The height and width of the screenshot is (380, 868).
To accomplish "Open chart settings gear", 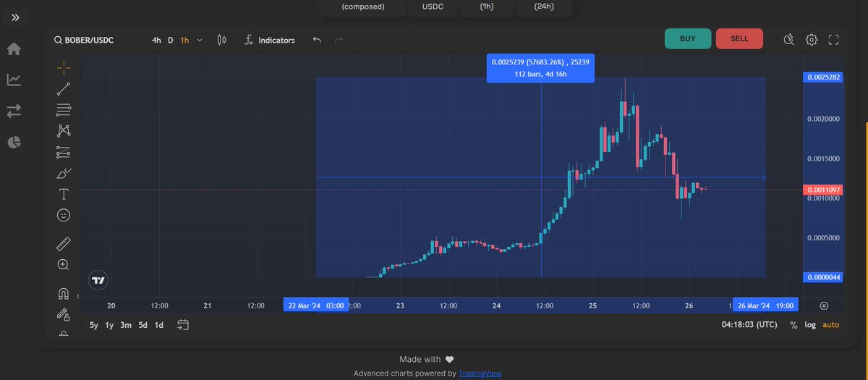I will 812,40.
